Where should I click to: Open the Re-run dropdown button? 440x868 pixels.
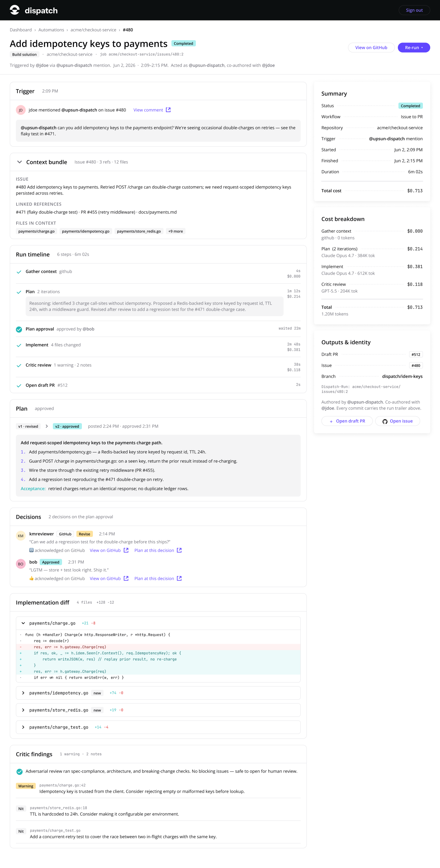(x=413, y=47)
